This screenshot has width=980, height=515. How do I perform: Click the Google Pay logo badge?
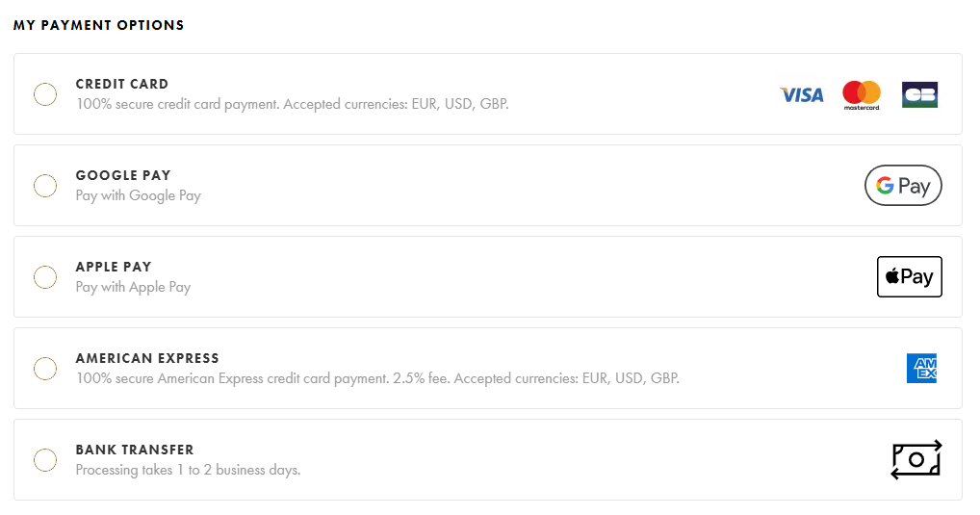point(903,186)
